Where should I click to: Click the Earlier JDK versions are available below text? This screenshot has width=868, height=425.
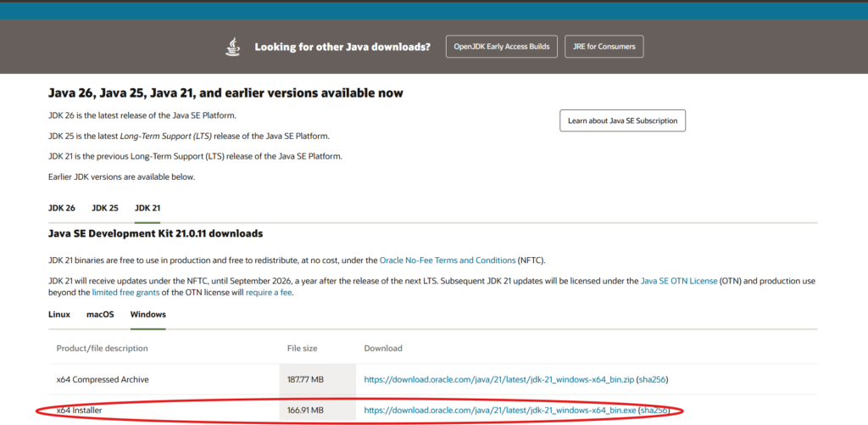[x=122, y=177]
